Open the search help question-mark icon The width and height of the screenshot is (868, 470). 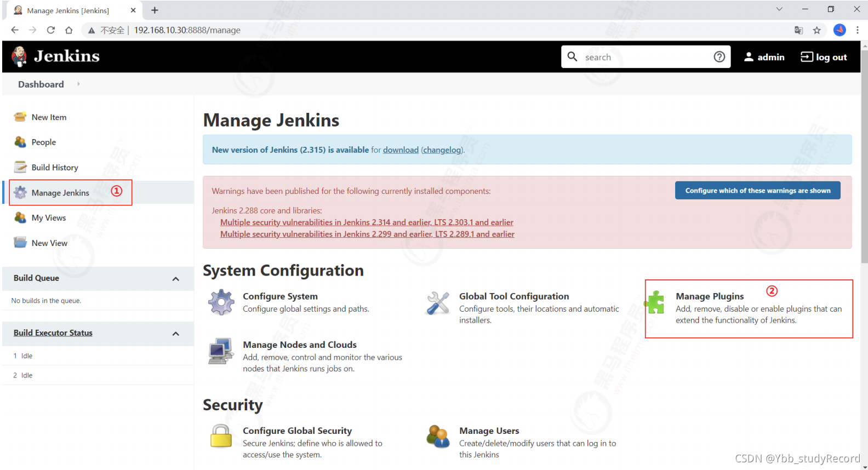tap(719, 57)
